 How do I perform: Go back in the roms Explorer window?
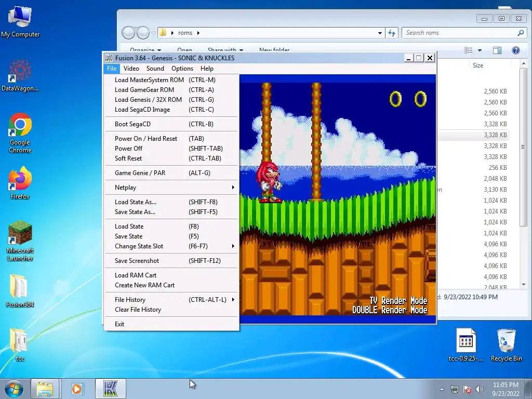point(129,33)
